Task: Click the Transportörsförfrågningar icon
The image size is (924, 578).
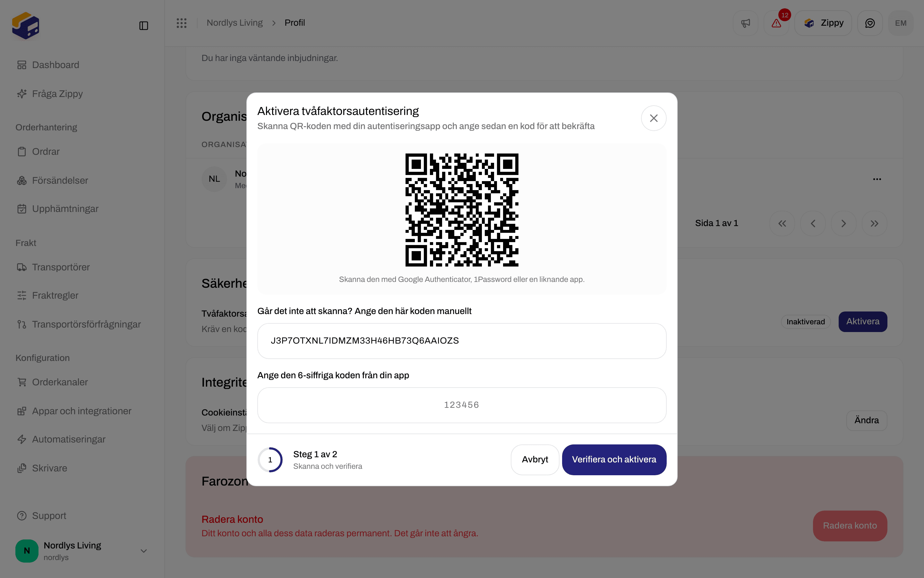Action: click(x=22, y=325)
